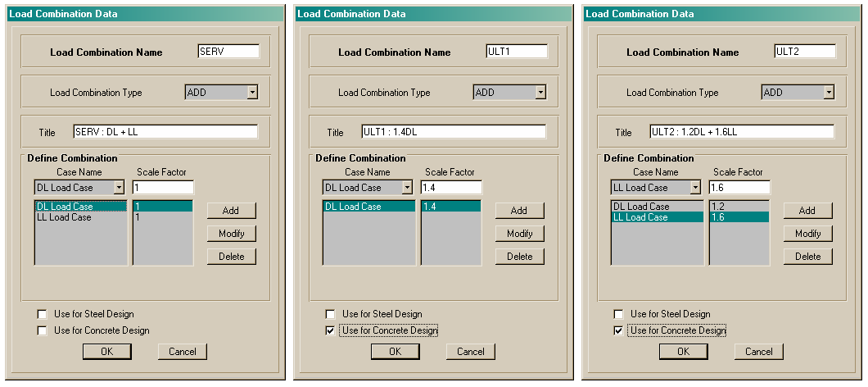
Task: Cancel the ULT1 dialog
Action: coord(471,352)
